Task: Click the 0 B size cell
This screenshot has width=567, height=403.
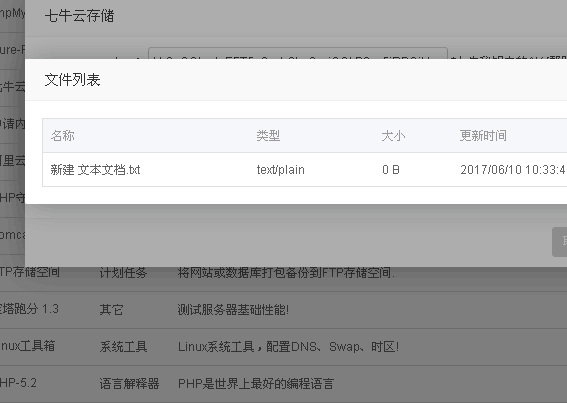Action: pyautogui.click(x=391, y=170)
